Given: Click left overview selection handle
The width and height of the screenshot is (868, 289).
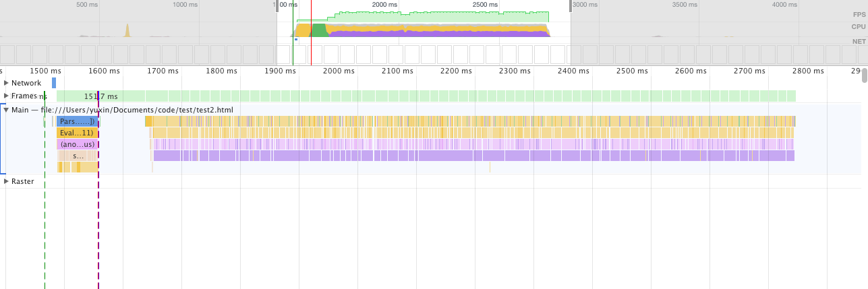Looking at the screenshot, I should pos(277,5).
